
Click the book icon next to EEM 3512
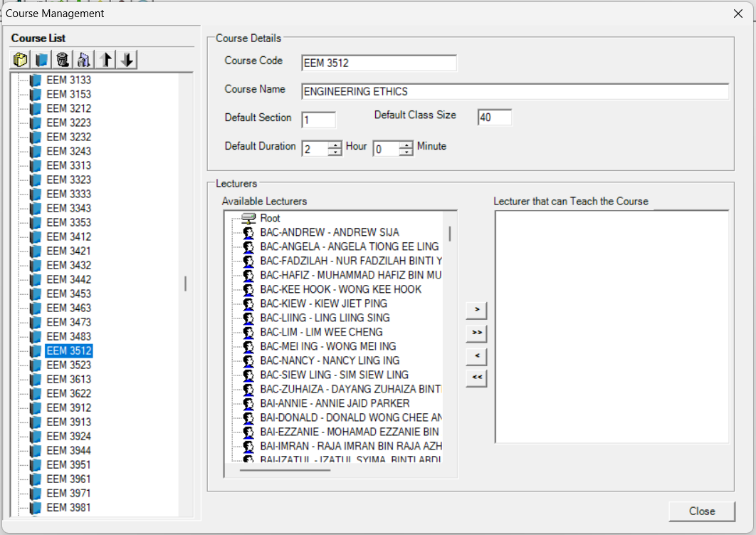point(35,350)
